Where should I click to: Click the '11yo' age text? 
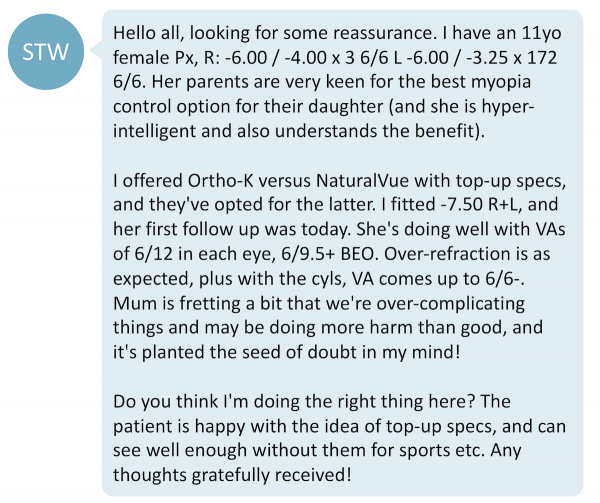click(x=541, y=33)
